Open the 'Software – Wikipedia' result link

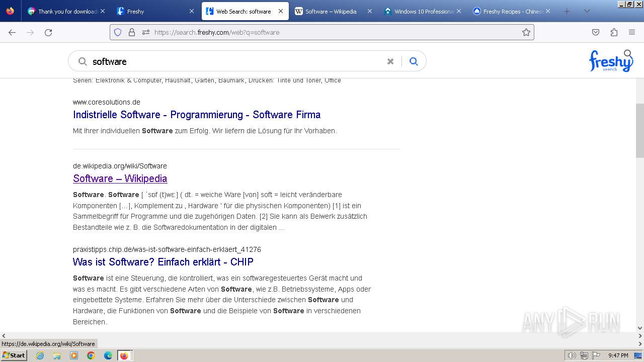[120, 178]
